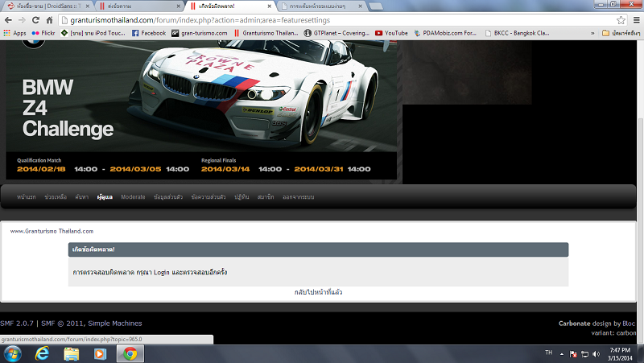The height and width of the screenshot is (363, 644).
Task: Close the active error tab
Action: coord(270,6)
